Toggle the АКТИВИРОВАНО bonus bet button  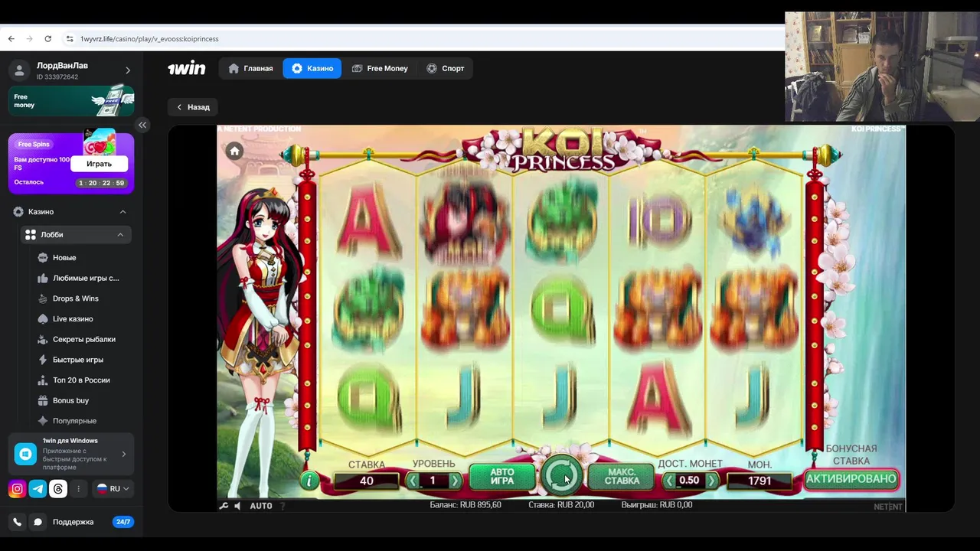tap(851, 479)
